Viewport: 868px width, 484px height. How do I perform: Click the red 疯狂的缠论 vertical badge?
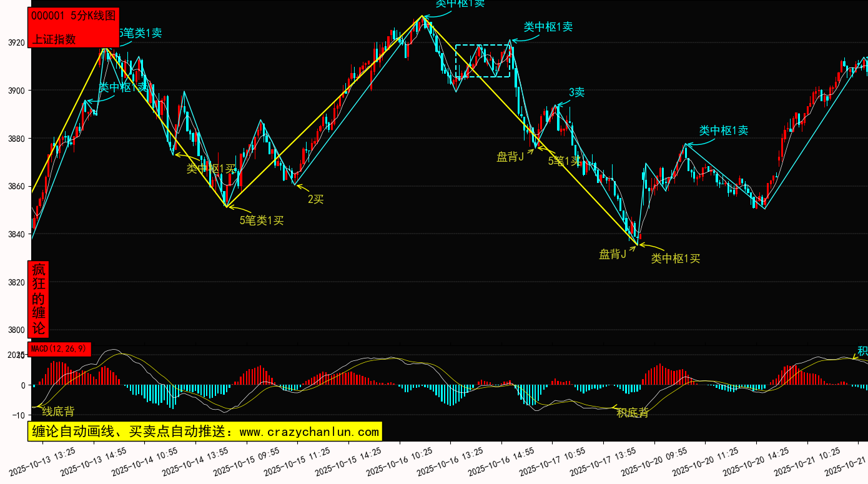pyautogui.click(x=39, y=299)
